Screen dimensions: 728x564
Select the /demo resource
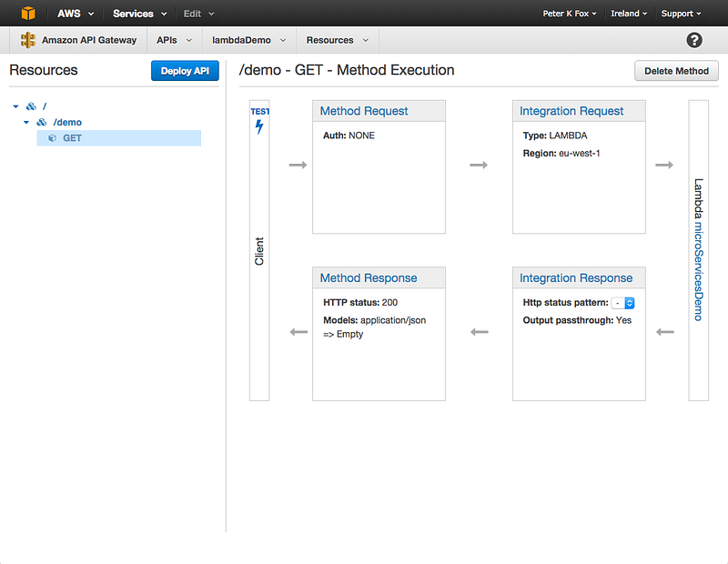click(x=67, y=122)
